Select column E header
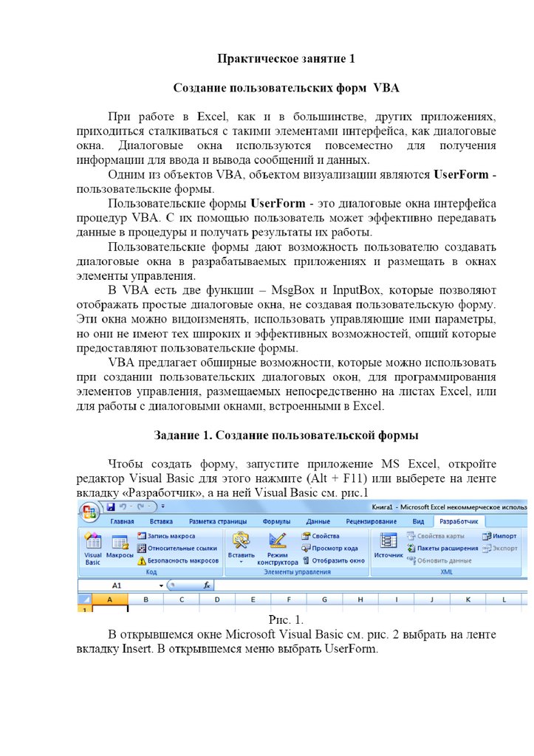Viewport: 534px width, 756px height. pyautogui.click(x=253, y=599)
